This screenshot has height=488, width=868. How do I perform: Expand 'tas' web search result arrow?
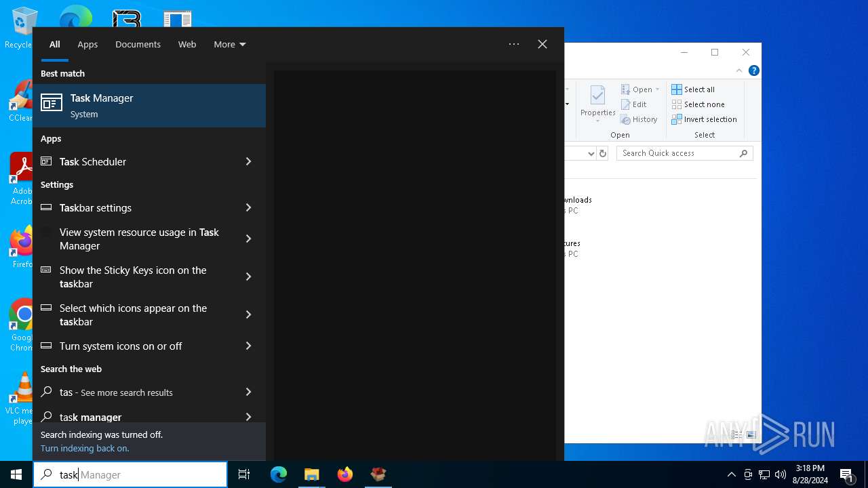[x=248, y=392]
